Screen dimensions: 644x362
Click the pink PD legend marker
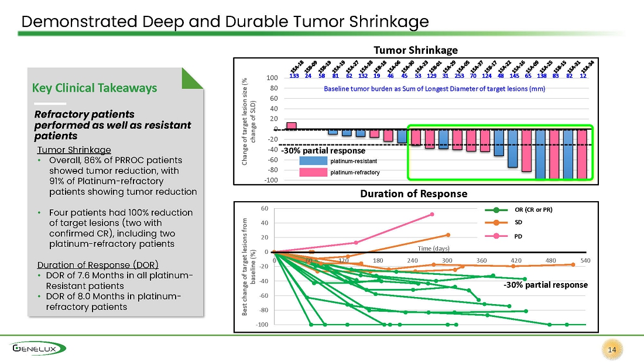(496, 236)
